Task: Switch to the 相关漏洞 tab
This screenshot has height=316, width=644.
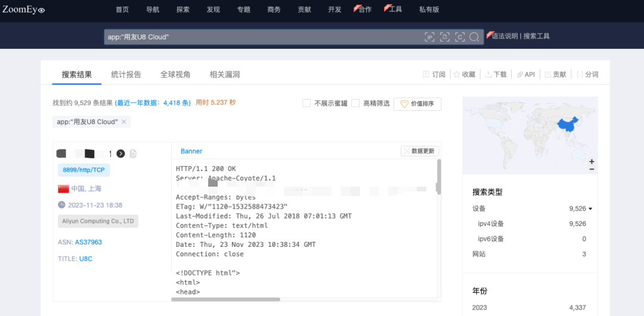Action: (x=225, y=75)
